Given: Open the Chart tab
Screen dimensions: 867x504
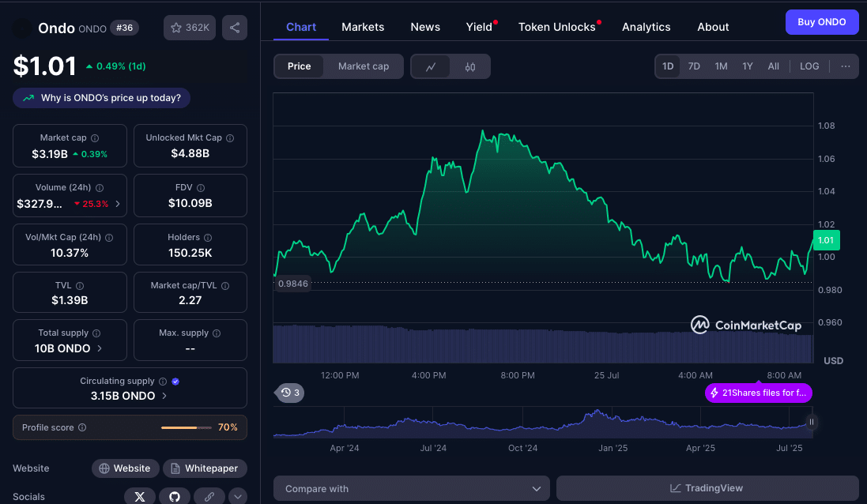Looking at the screenshot, I should pos(301,27).
